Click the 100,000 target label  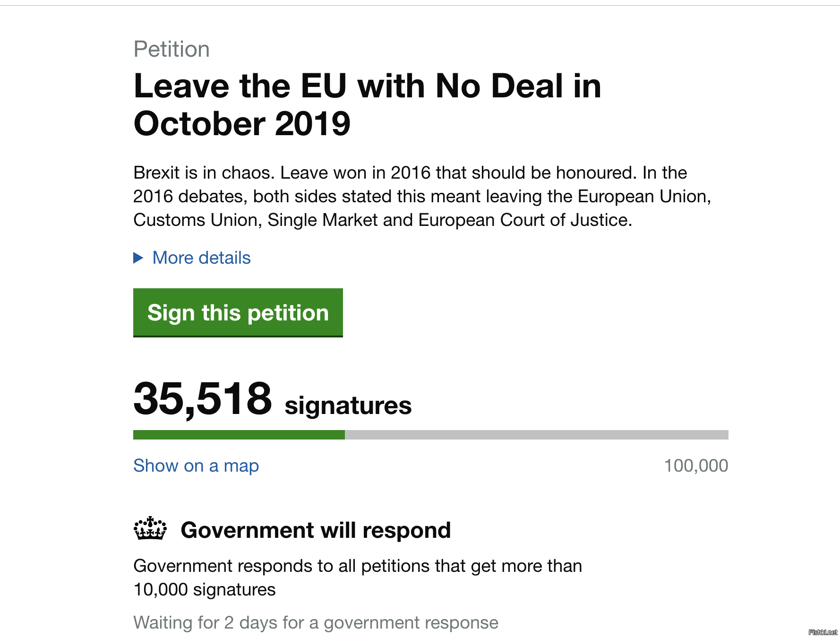click(696, 466)
